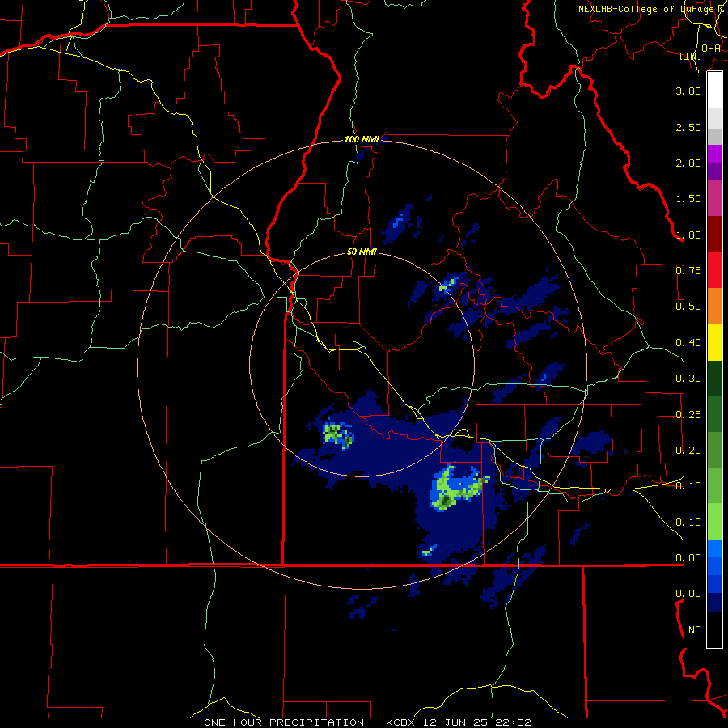Pick the black ND swatch at legend bottom
This screenshot has width=728, height=728.
(714, 629)
